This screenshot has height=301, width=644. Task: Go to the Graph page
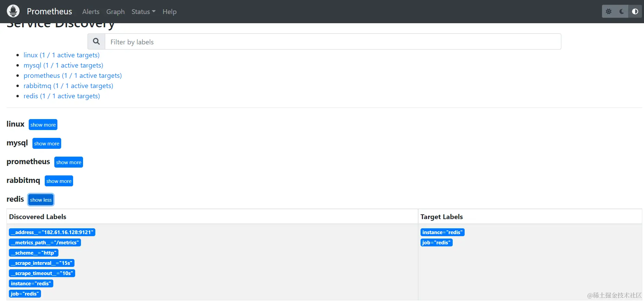pos(115,12)
